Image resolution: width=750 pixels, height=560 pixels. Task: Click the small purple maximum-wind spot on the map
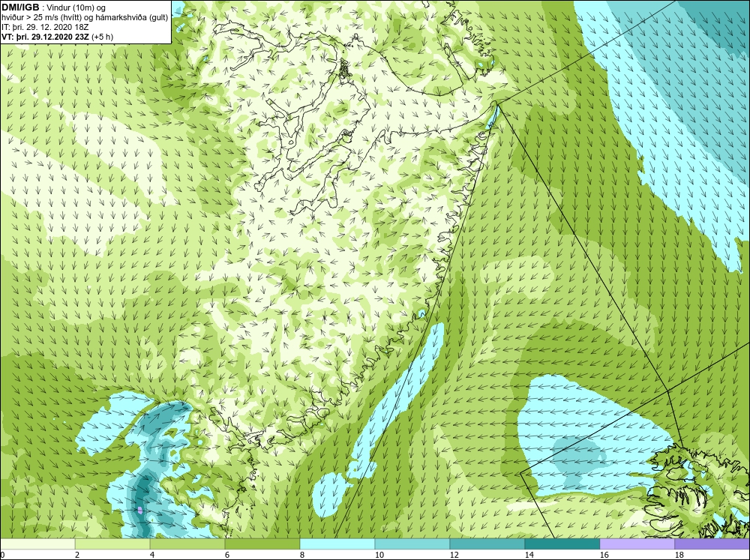(139, 511)
